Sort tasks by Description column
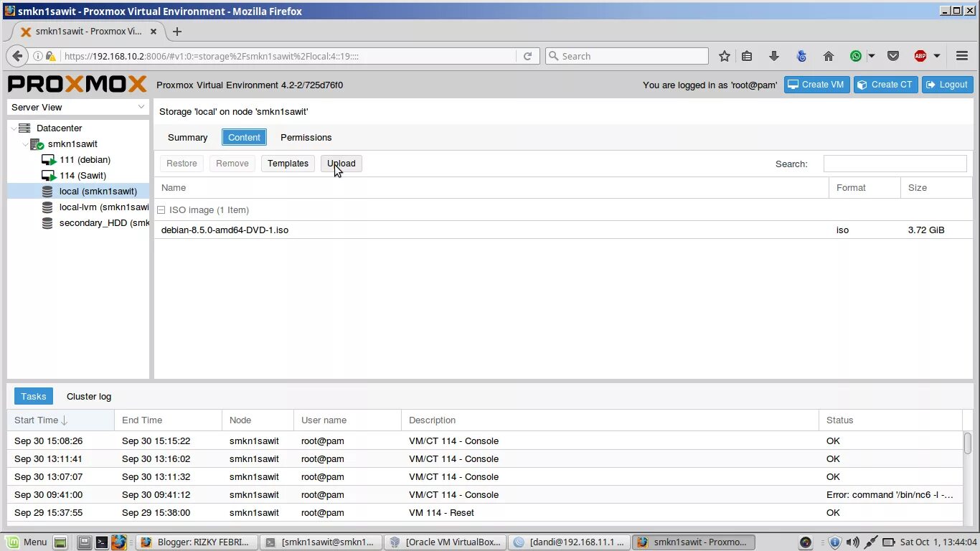 [610, 420]
